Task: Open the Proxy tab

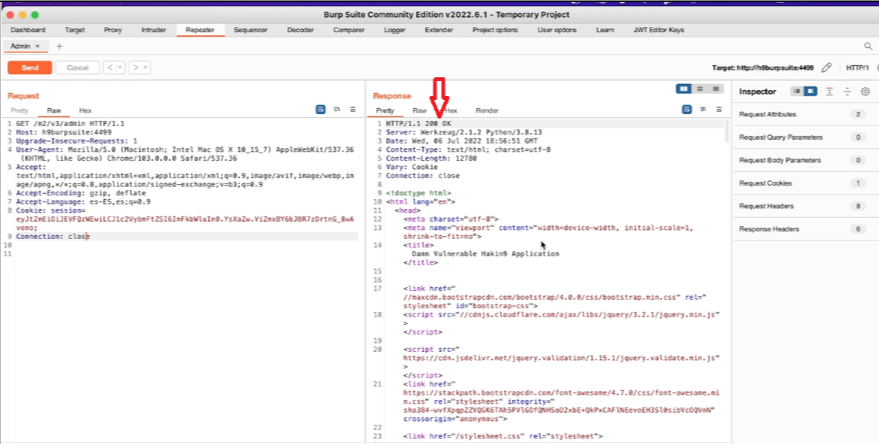Action: coord(113,30)
